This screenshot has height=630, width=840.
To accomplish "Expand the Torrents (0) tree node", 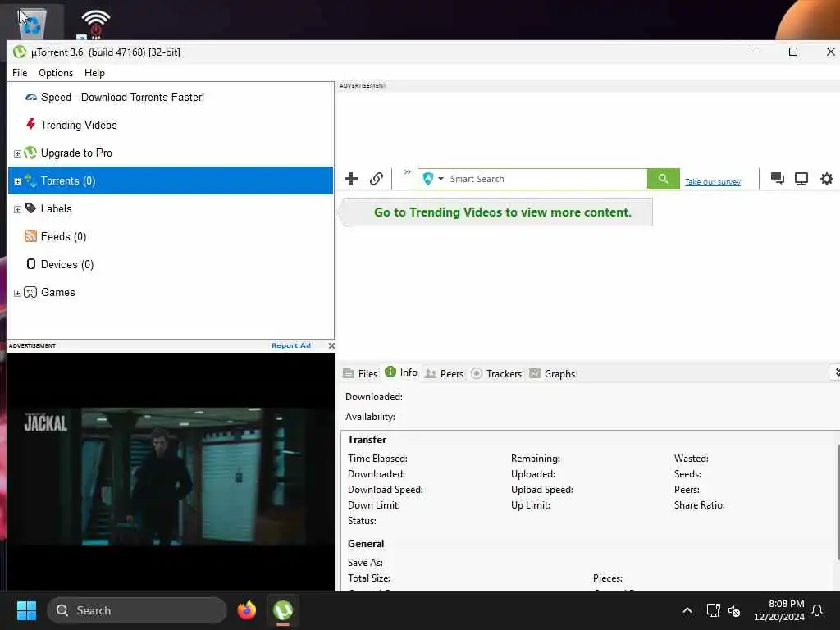I will [17, 181].
